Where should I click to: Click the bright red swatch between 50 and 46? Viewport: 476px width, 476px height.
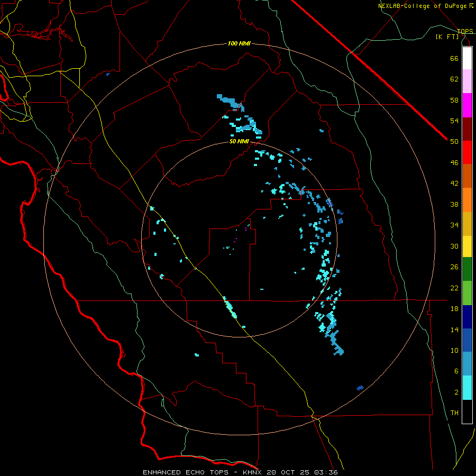tap(467, 152)
